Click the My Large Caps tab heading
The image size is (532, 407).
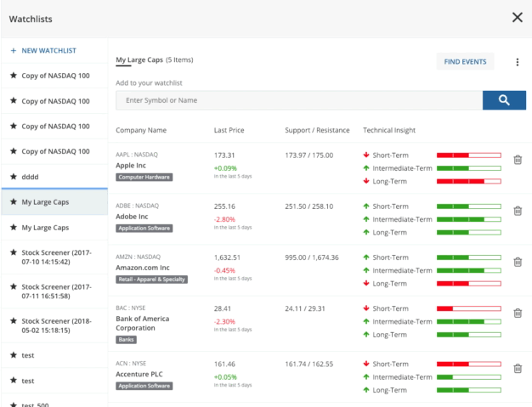tap(139, 59)
